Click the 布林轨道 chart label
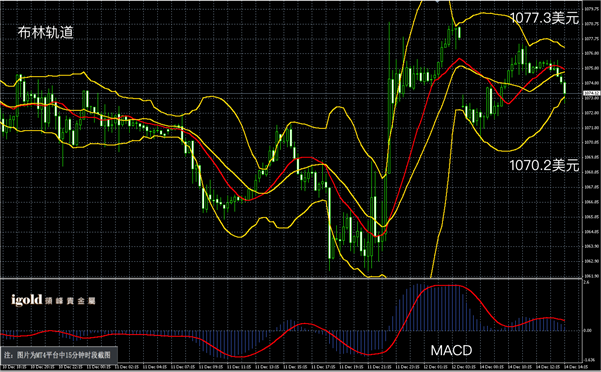 pyautogui.click(x=45, y=33)
